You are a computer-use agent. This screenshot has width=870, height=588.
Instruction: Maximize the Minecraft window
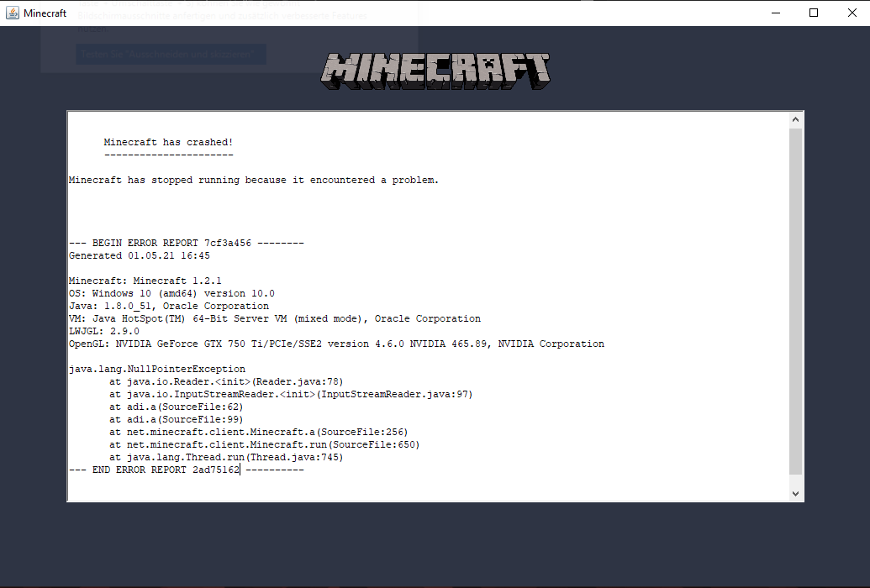(x=813, y=13)
